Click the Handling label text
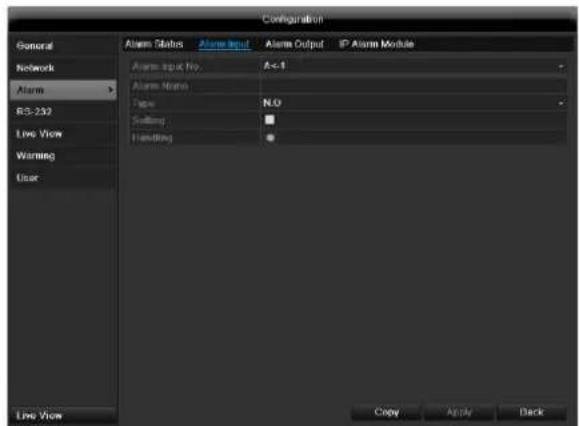The image size is (579, 426). pos(152,138)
